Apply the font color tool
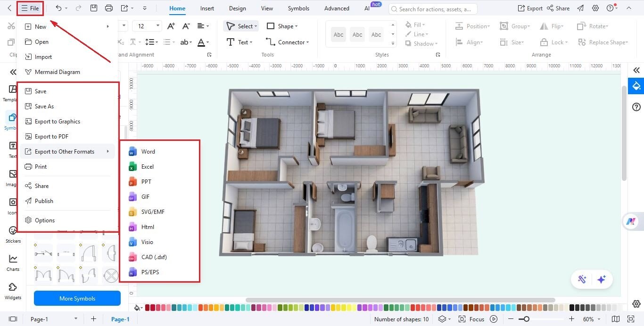 click(x=202, y=42)
